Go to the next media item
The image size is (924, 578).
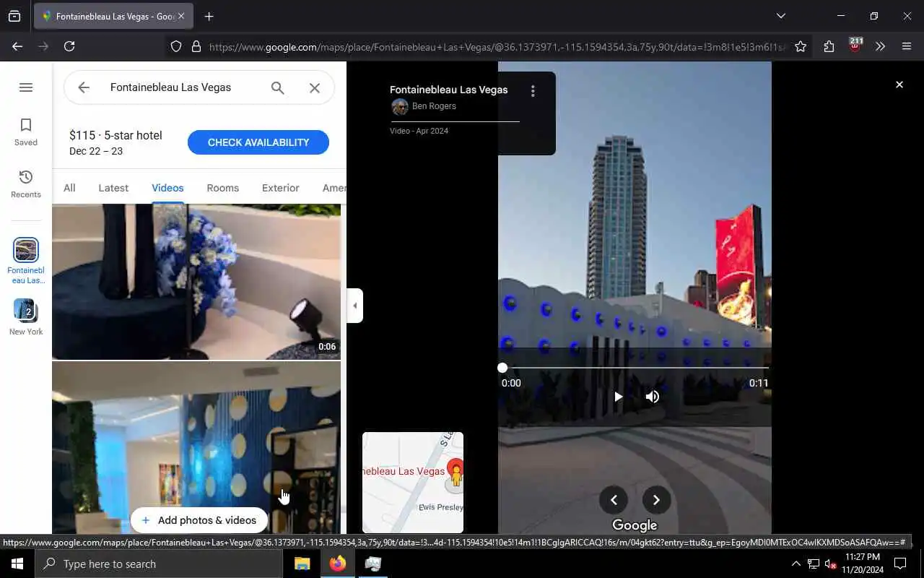point(656,499)
